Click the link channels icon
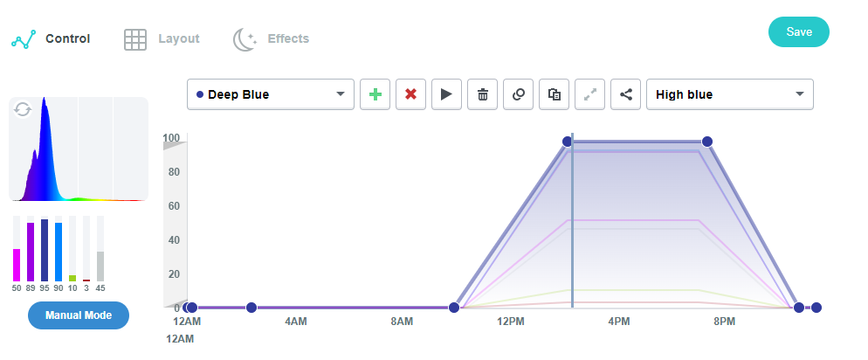This screenshot has height=360, width=868. (x=518, y=94)
